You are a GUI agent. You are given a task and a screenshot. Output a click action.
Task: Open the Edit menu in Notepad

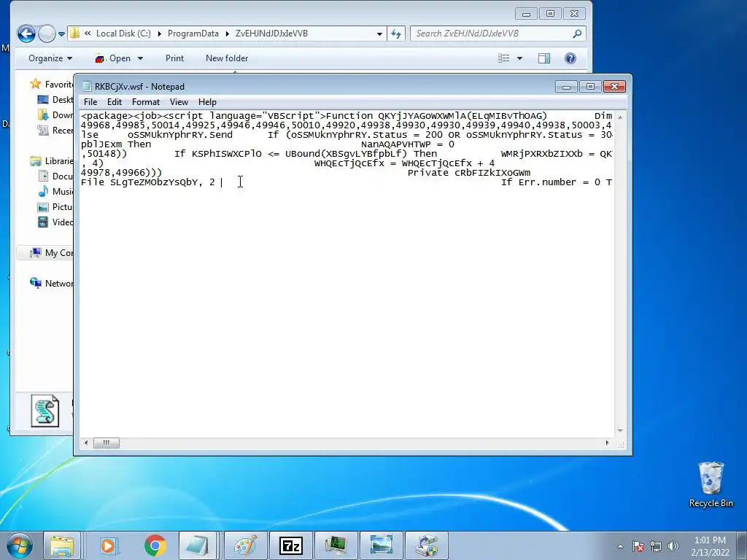tap(115, 102)
